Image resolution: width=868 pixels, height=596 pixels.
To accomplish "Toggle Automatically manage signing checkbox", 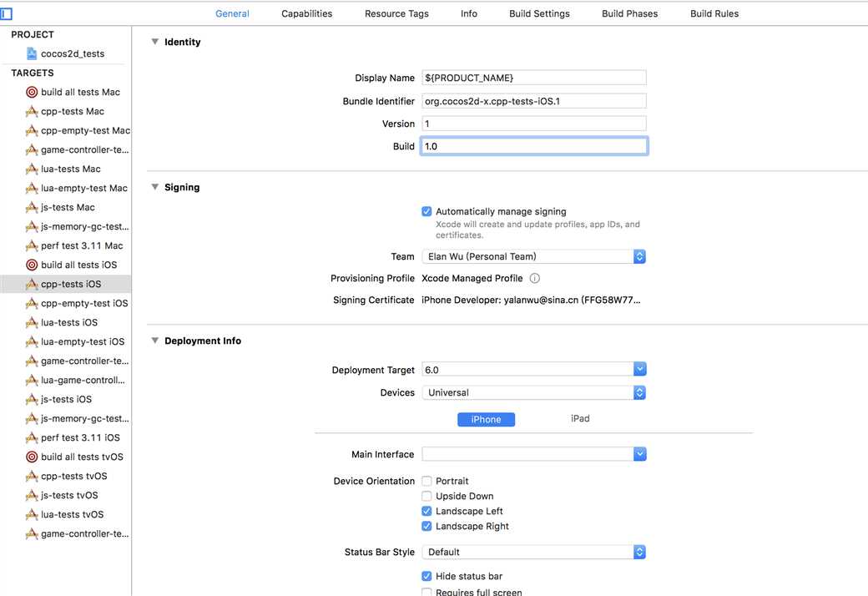I will click(x=426, y=211).
